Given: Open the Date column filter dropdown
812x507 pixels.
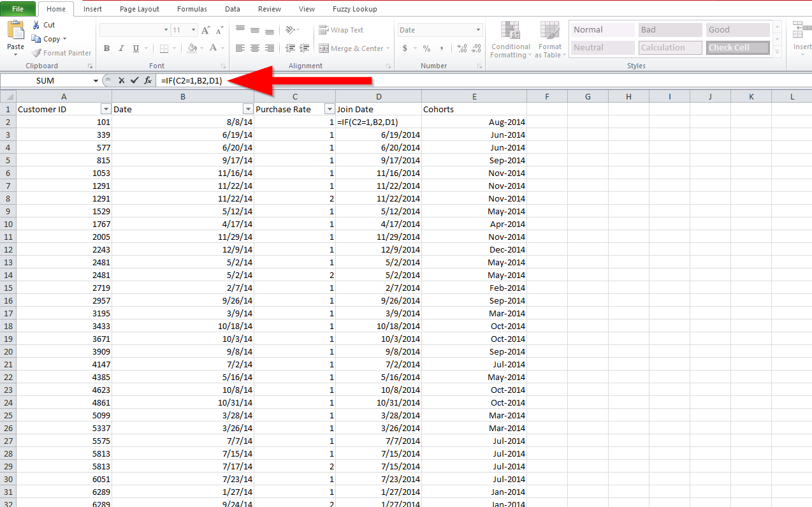Looking at the screenshot, I should (x=248, y=109).
